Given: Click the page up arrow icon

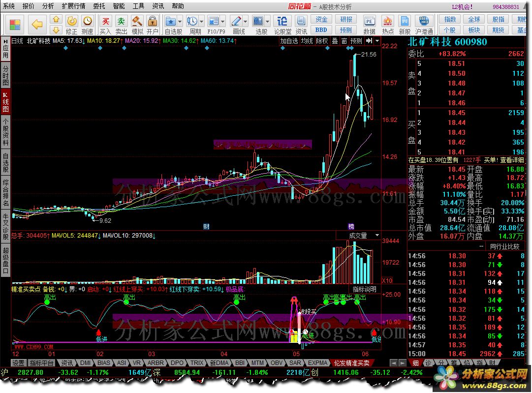Looking at the screenshot, I should tap(56, 19).
